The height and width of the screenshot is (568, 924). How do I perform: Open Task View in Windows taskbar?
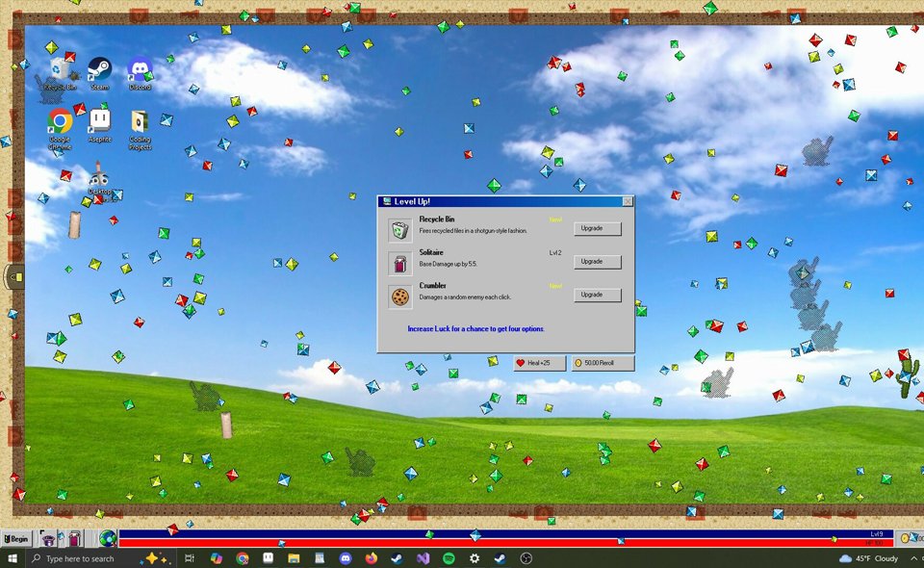pyautogui.click(x=190, y=558)
